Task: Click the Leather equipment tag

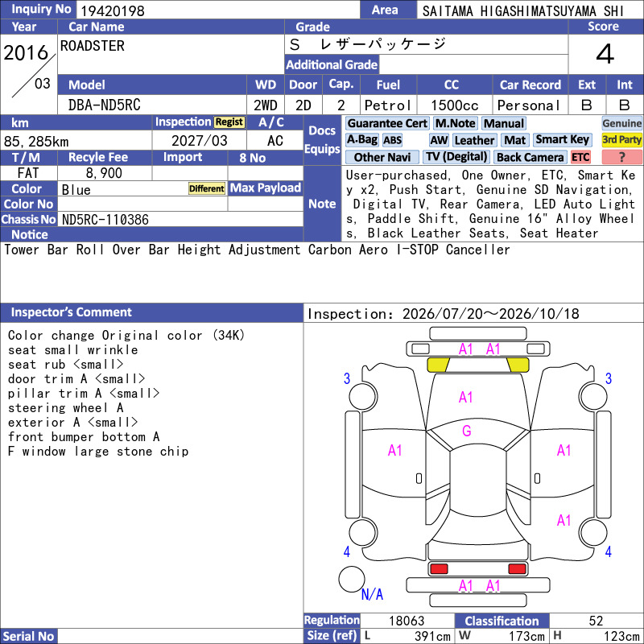Action: tap(474, 140)
